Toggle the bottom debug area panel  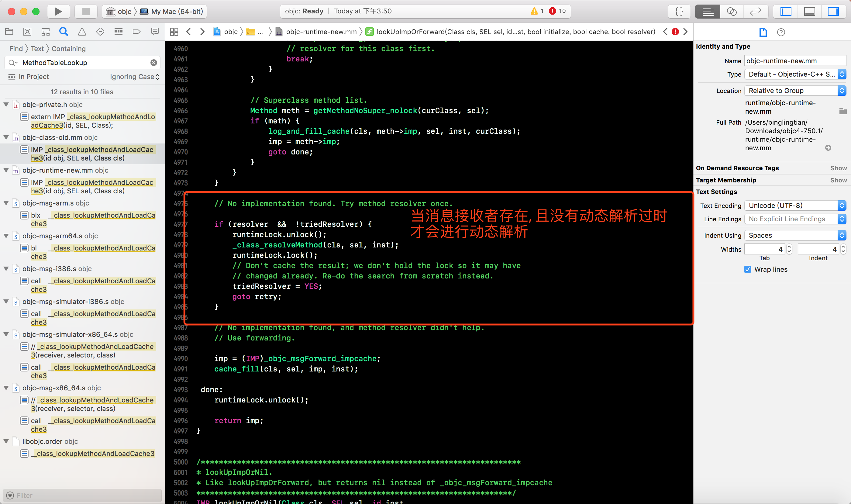point(810,12)
